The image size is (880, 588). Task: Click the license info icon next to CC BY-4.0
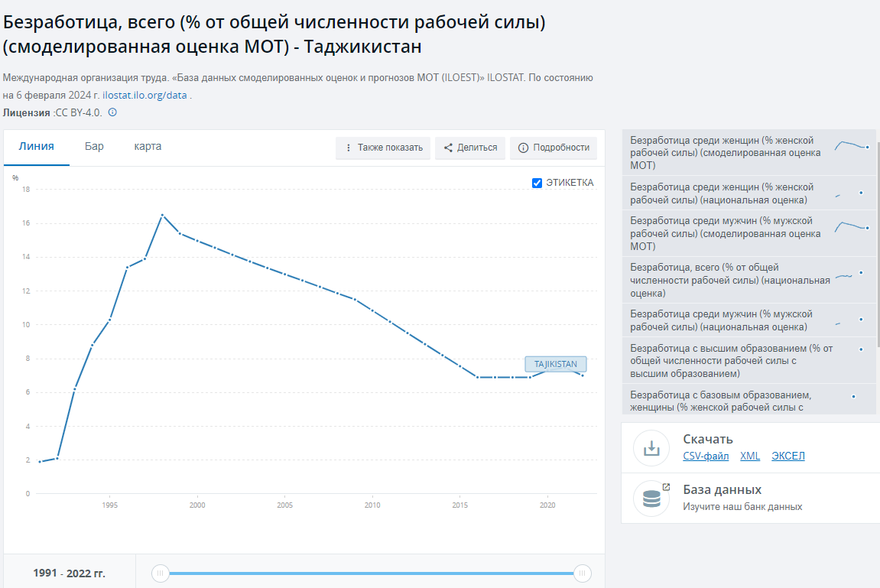[x=112, y=112]
